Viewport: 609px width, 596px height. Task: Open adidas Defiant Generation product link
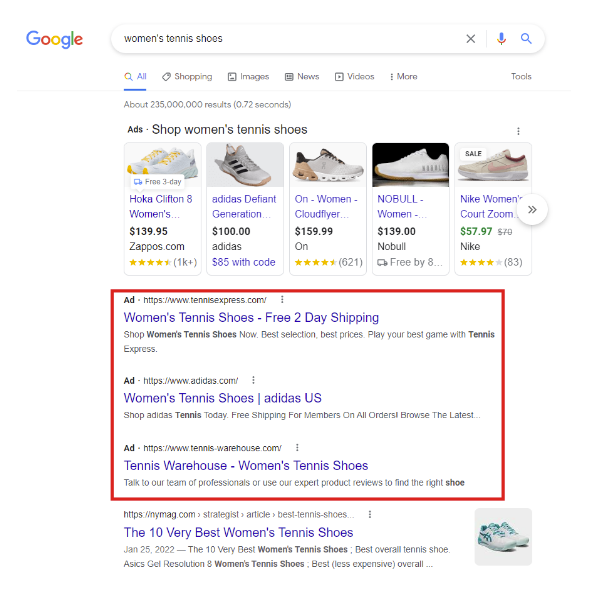(x=244, y=207)
